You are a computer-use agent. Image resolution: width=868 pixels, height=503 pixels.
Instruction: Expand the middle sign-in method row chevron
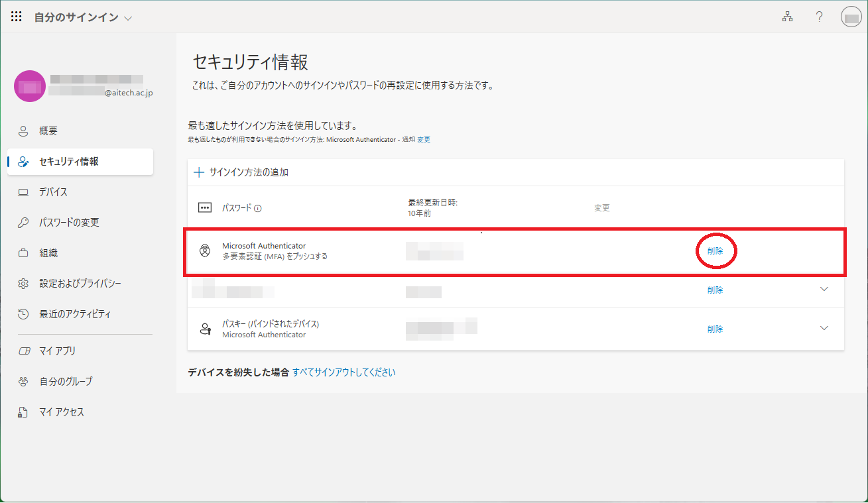(824, 289)
